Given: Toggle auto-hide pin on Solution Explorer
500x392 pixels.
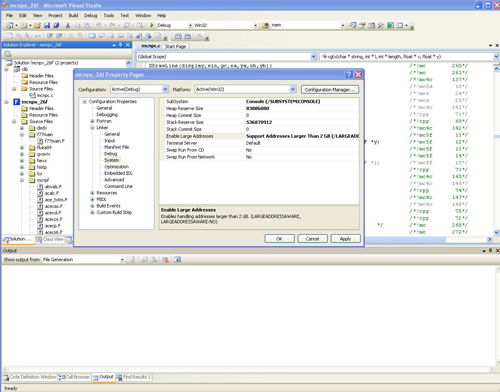Looking at the screenshot, I should pos(121,45).
